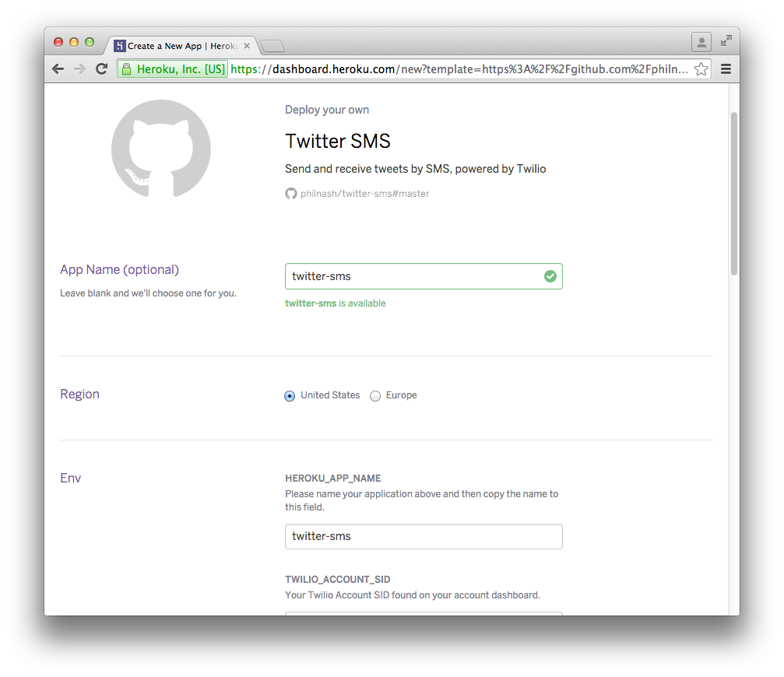Click the Chrome user profile icon
Image resolution: width=784 pixels, height=677 pixels.
[701, 42]
